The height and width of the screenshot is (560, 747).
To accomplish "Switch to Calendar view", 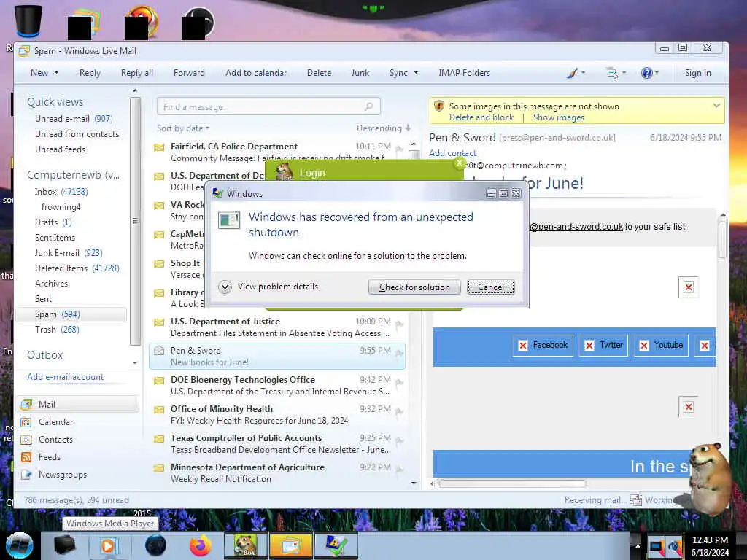I will pyautogui.click(x=55, y=422).
